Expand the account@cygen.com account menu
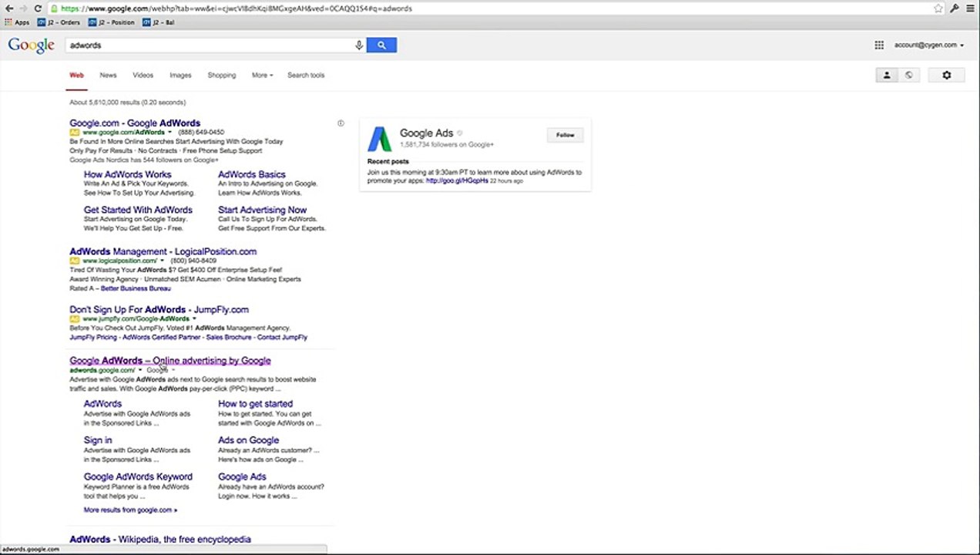Viewport: 980px width, 555px height. click(929, 45)
